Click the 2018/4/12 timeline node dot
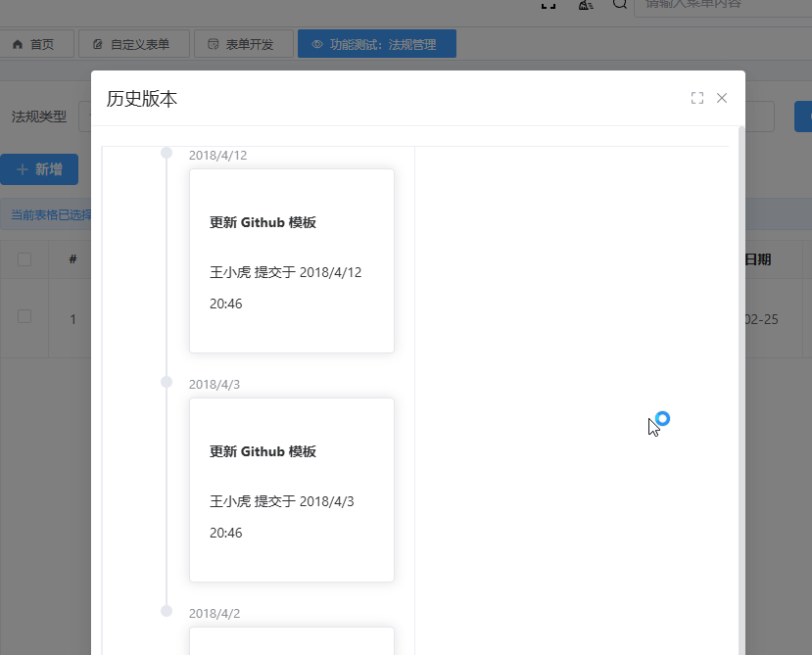This screenshot has height=655, width=812. click(167, 153)
